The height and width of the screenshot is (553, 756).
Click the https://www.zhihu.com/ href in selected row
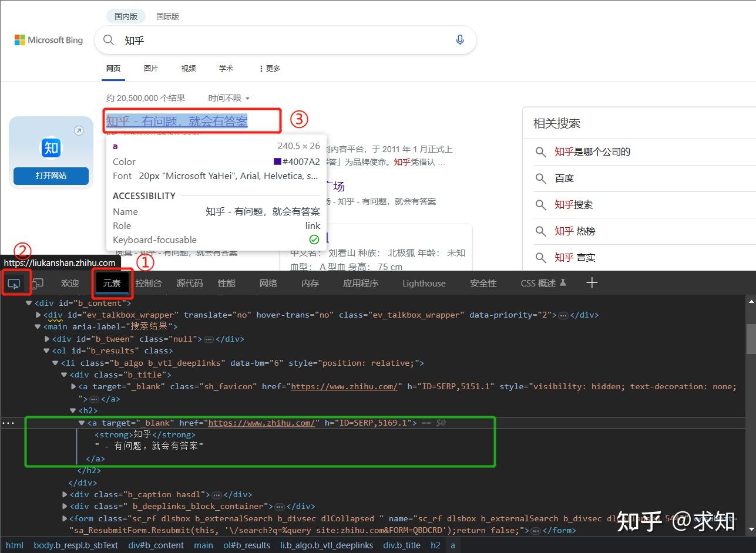(x=263, y=423)
